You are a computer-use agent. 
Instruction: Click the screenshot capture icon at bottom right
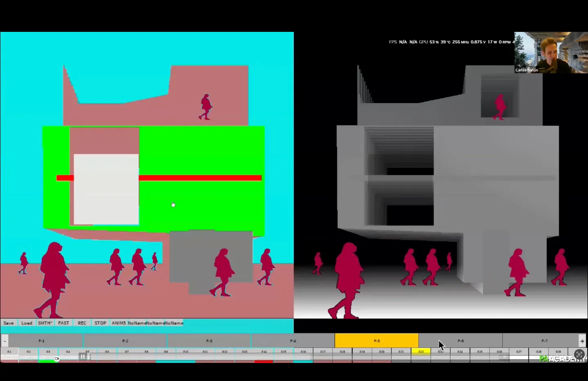point(579,354)
